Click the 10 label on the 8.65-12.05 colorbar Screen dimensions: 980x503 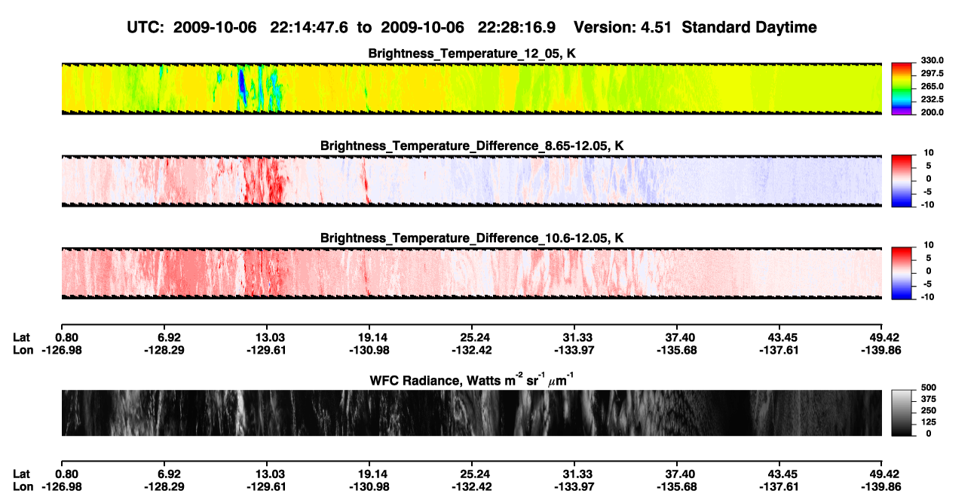coord(929,152)
